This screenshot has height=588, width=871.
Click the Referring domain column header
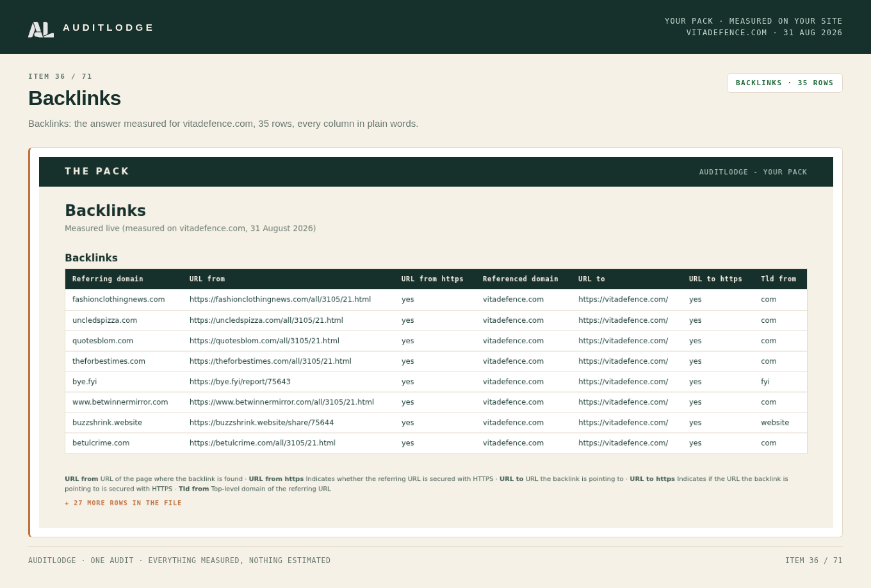click(108, 279)
